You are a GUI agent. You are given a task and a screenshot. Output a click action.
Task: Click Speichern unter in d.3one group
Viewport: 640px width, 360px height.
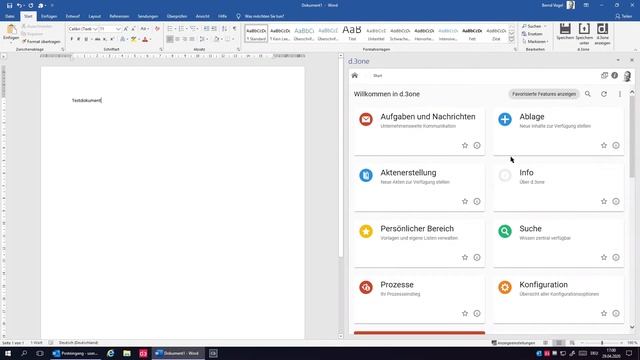tap(584, 33)
